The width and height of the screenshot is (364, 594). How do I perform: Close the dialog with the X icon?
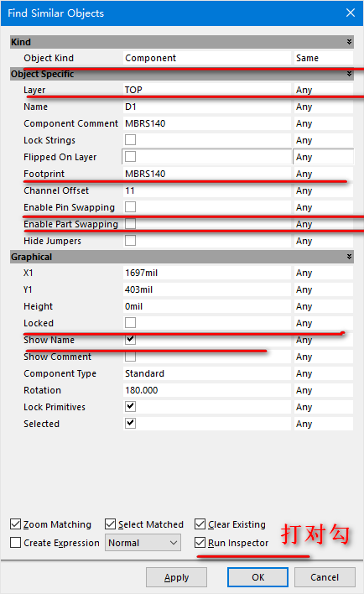click(x=351, y=13)
